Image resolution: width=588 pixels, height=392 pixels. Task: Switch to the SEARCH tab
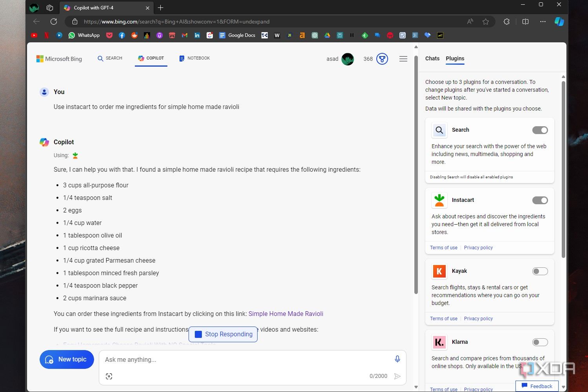(110, 58)
